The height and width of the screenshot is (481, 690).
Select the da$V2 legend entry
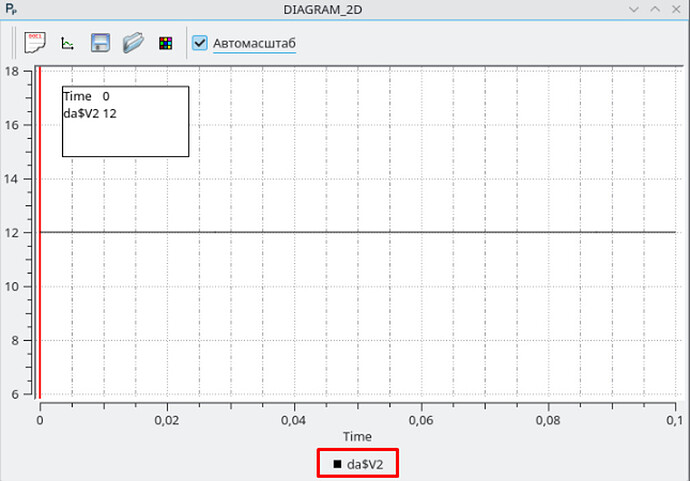(358, 464)
